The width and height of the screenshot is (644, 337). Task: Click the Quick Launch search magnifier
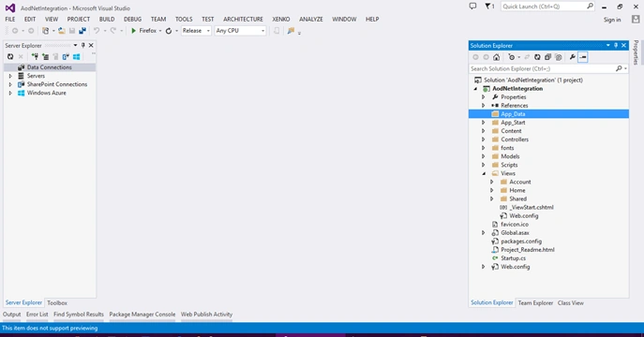coord(590,7)
